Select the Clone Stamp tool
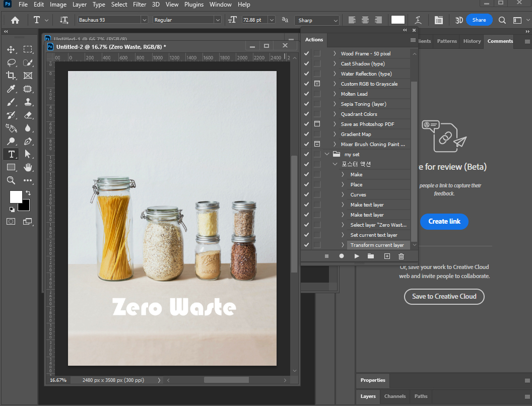The height and width of the screenshot is (406, 532). click(x=28, y=102)
